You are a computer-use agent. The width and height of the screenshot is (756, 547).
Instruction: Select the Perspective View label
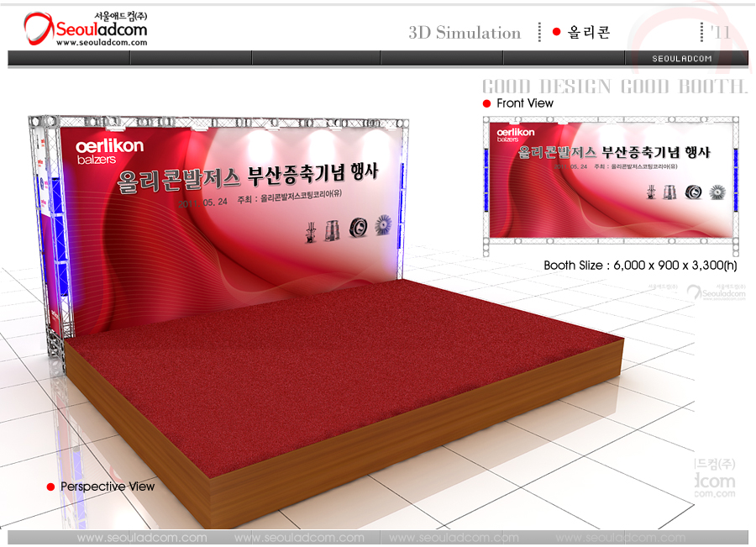point(108,487)
